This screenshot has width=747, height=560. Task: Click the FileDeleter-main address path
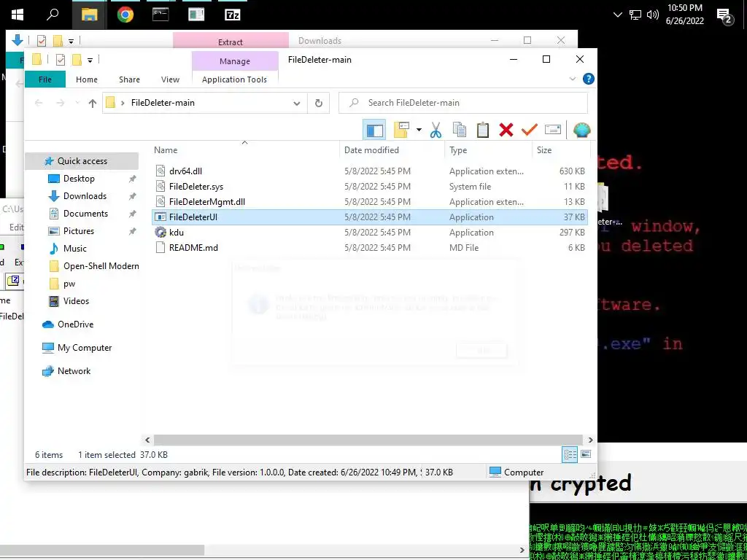[x=163, y=103]
